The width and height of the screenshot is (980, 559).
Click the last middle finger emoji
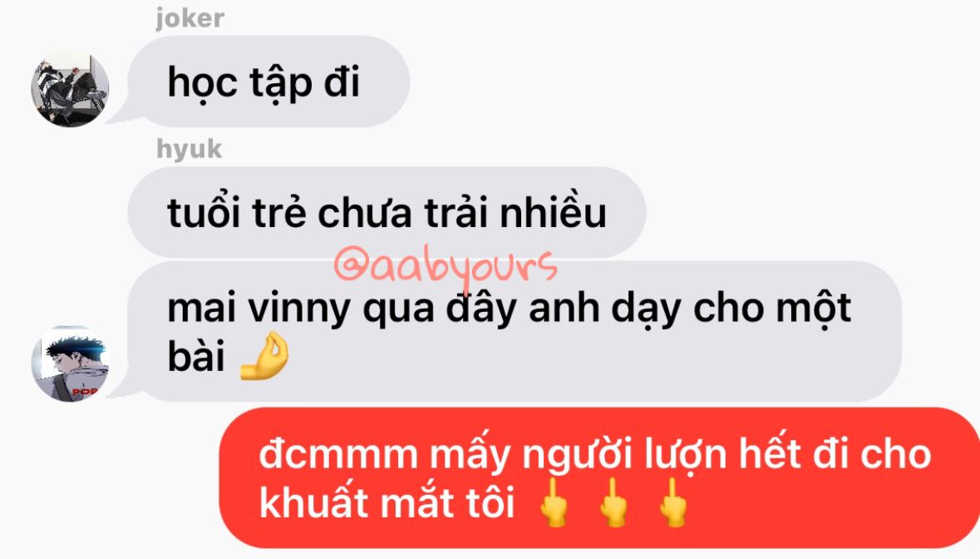[674, 502]
